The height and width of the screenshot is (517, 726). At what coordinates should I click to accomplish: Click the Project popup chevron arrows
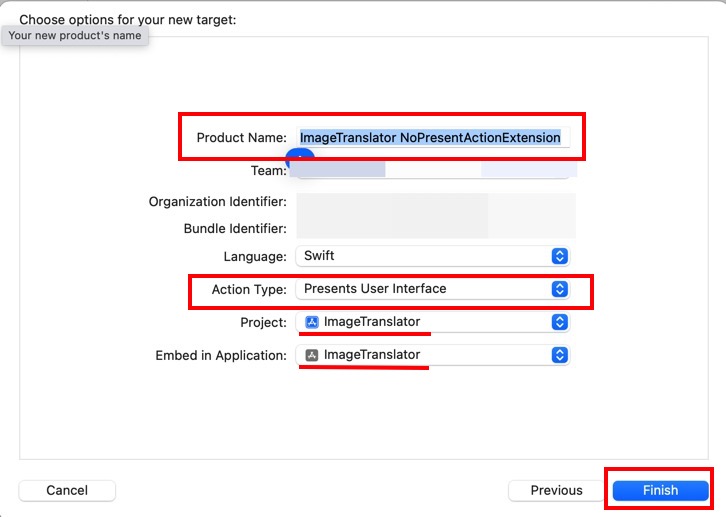(560, 322)
